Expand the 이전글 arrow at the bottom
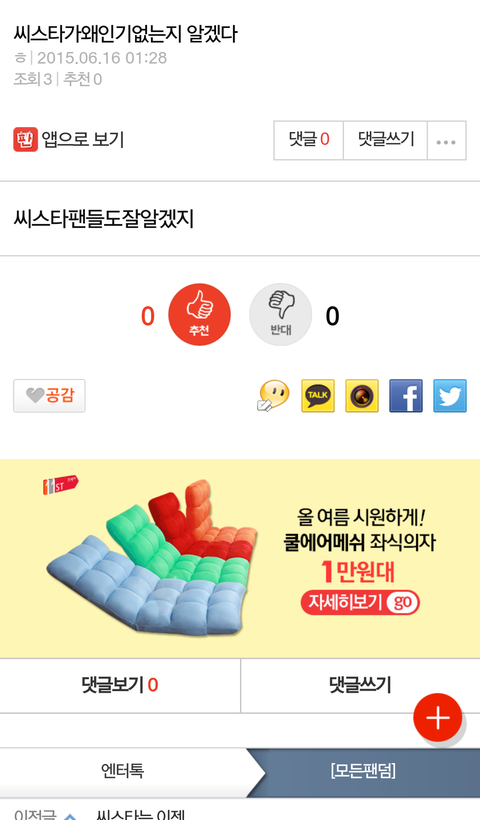The width and height of the screenshot is (480, 820). [x=71, y=816]
